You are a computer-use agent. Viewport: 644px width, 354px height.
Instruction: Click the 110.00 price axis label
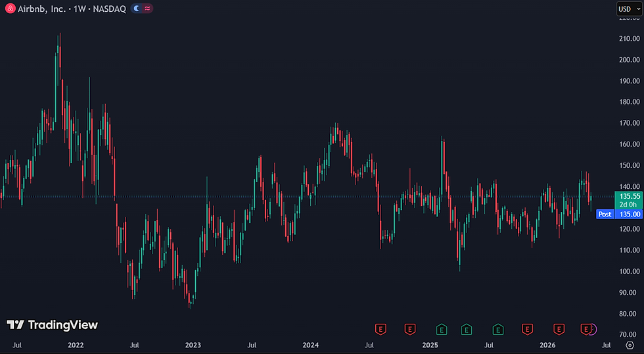point(630,250)
